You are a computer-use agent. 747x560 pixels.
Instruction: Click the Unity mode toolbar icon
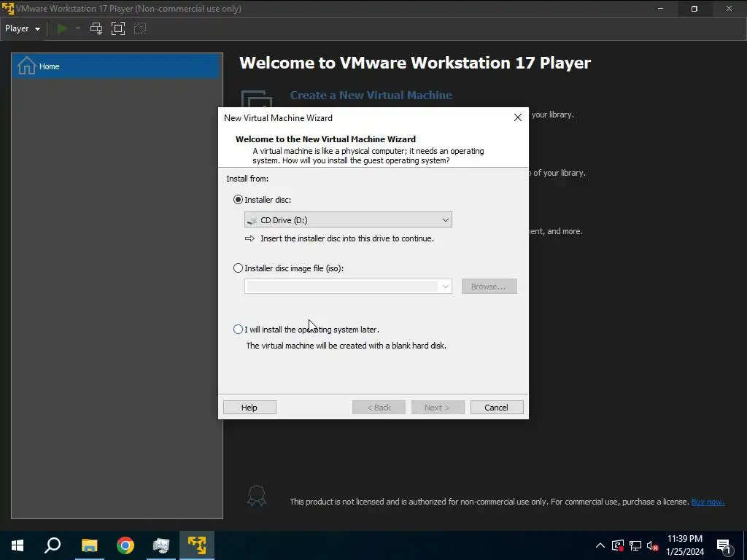pyautogui.click(x=140, y=28)
